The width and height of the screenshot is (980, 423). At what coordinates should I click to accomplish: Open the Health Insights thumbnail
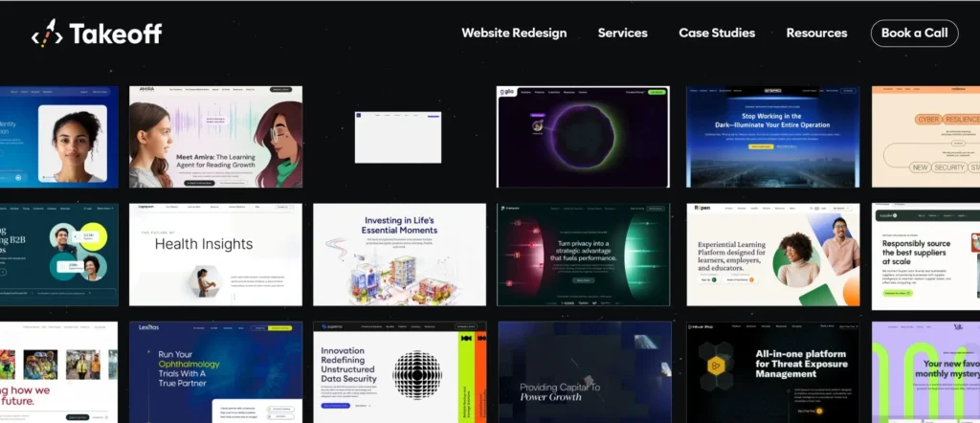[215, 255]
